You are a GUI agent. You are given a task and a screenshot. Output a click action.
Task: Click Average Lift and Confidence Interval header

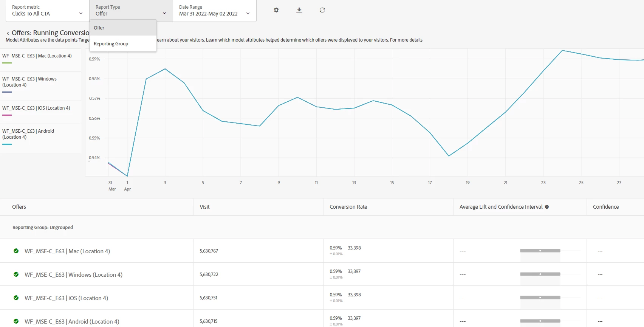coord(501,207)
